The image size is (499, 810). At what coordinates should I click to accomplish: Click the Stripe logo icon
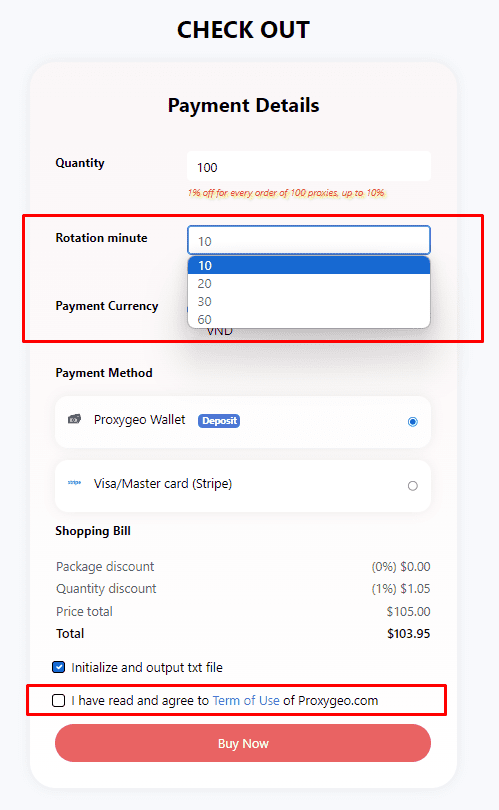pos(74,482)
